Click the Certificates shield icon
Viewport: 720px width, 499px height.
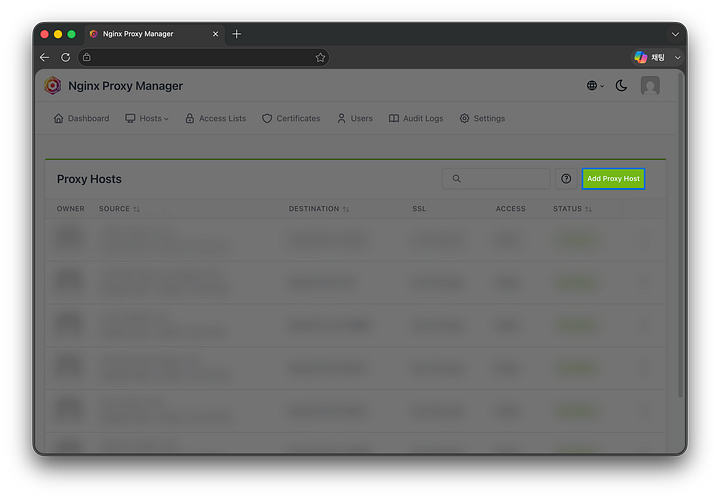coord(267,118)
